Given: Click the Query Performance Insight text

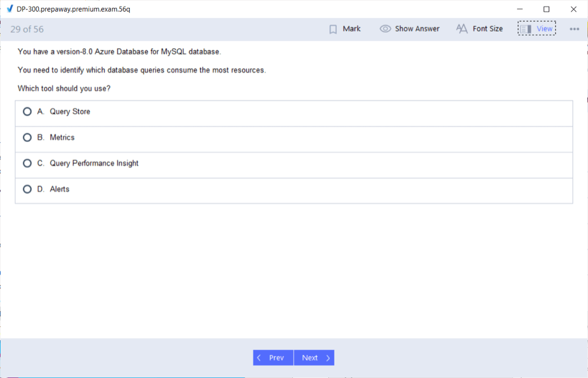Looking at the screenshot, I should pos(94,163).
